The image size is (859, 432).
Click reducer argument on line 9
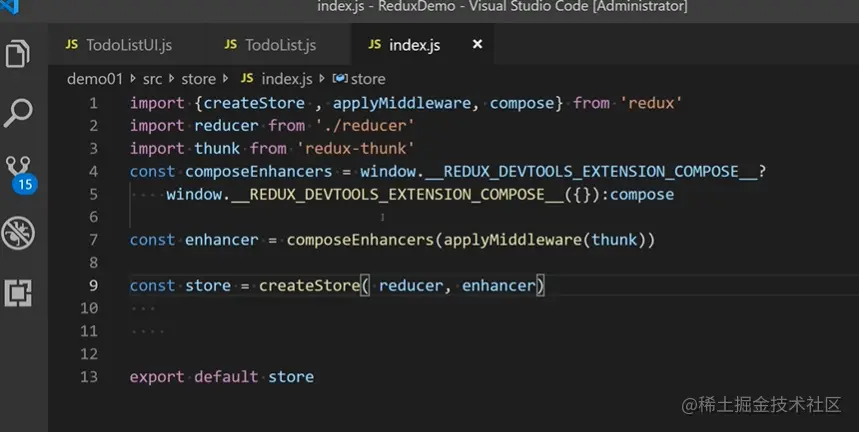pyautogui.click(x=411, y=285)
